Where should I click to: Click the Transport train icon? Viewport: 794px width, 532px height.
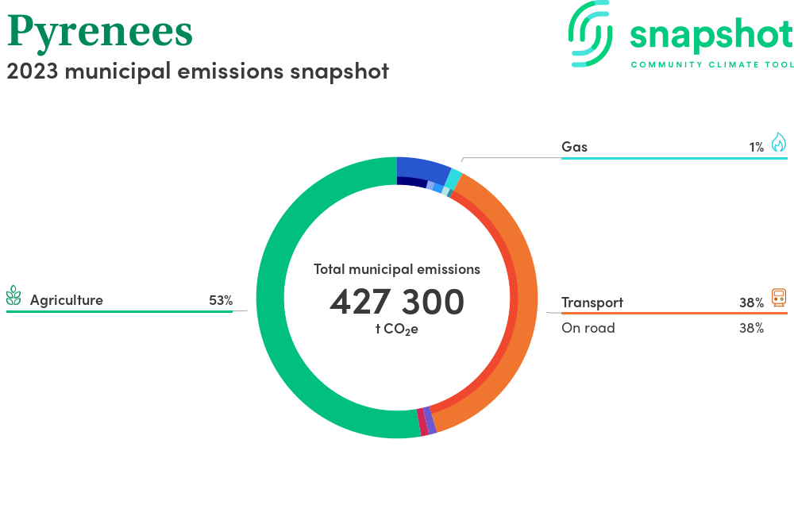778,299
